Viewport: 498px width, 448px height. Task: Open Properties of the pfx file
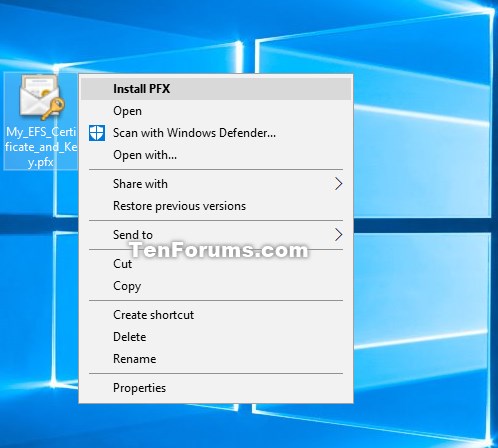(x=216, y=388)
